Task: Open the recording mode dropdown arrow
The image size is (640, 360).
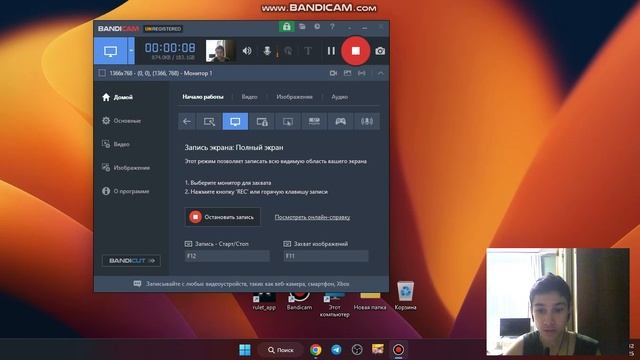Action: (131, 51)
